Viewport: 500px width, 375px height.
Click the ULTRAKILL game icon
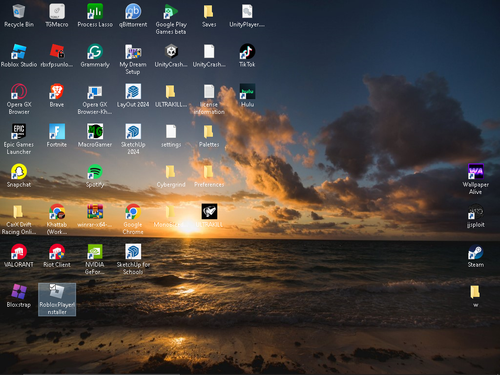coord(209,212)
